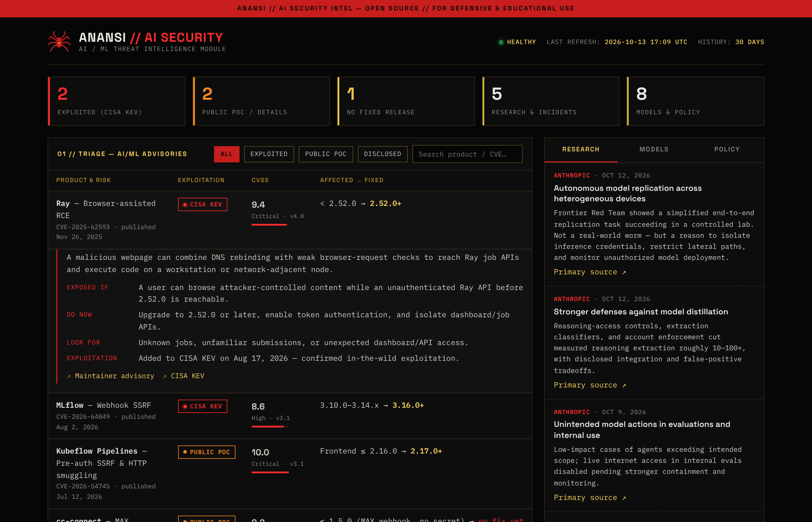
Task: Click the Anansi spider logo icon
Action: [59, 41]
